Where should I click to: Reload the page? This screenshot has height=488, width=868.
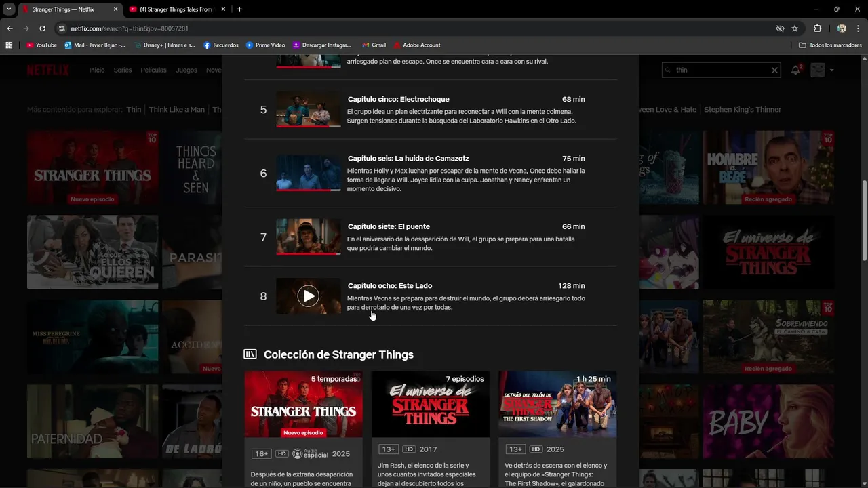(42, 28)
